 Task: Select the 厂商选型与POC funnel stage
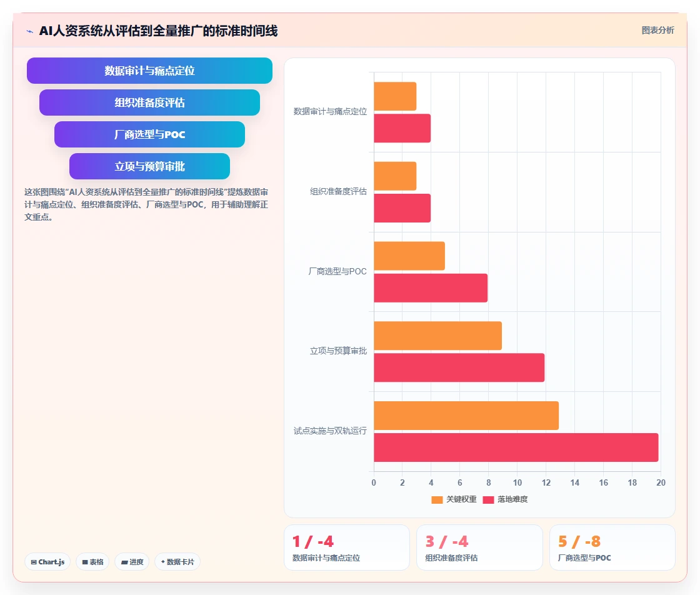click(x=149, y=134)
